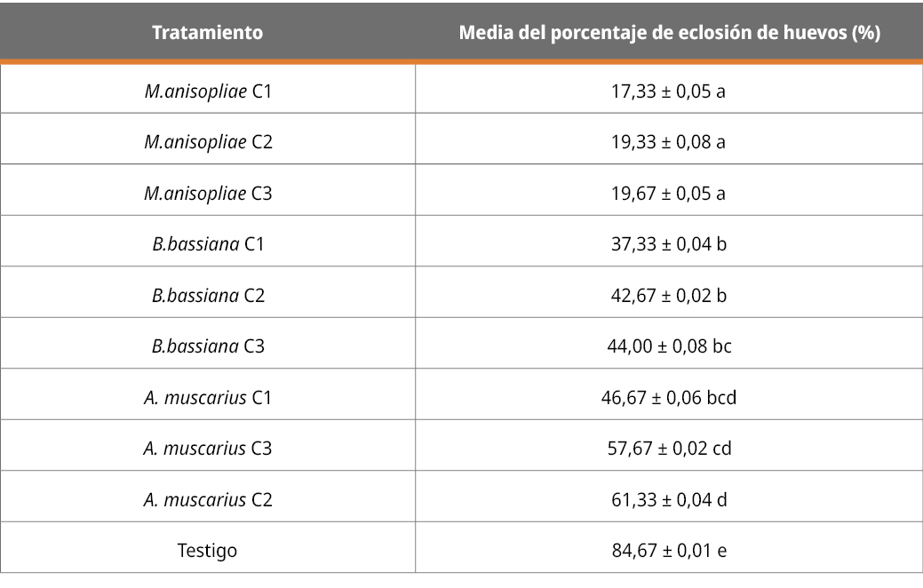Select the 37,33 ± 0,04 b cell
This screenshot has width=923, height=588.
click(669, 244)
